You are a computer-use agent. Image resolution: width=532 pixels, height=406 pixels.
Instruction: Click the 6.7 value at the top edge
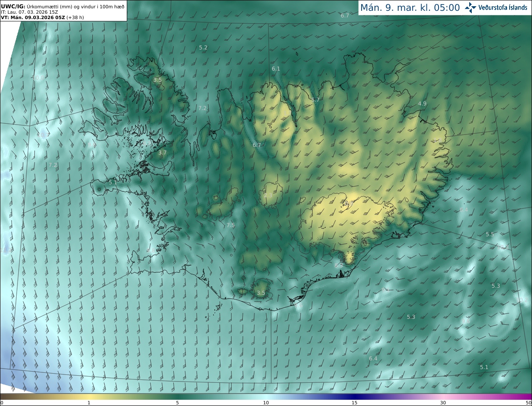point(345,15)
